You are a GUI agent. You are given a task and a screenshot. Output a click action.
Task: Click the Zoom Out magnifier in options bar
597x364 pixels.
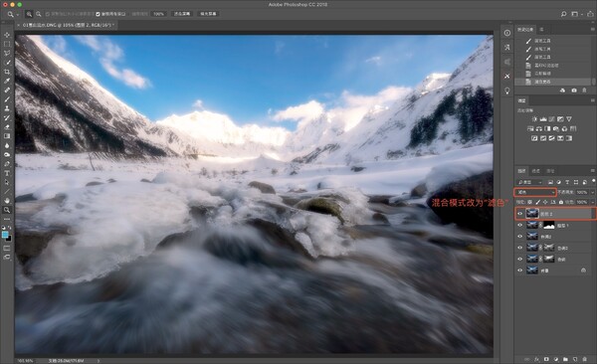[39, 14]
